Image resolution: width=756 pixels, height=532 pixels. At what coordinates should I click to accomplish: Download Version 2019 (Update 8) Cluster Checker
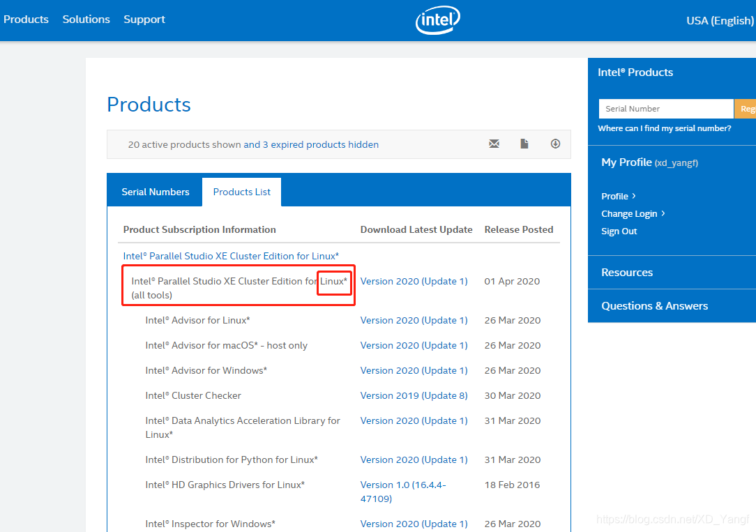pyautogui.click(x=414, y=395)
